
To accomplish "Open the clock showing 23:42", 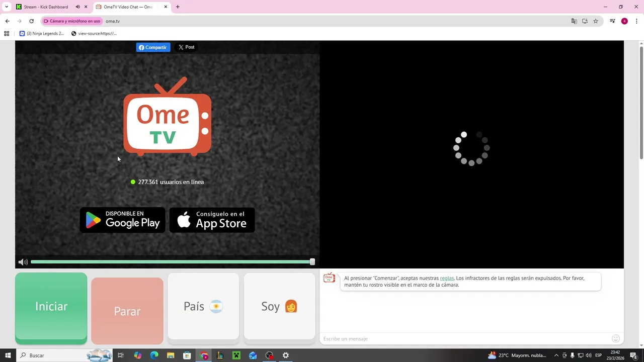I will pos(615,355).
